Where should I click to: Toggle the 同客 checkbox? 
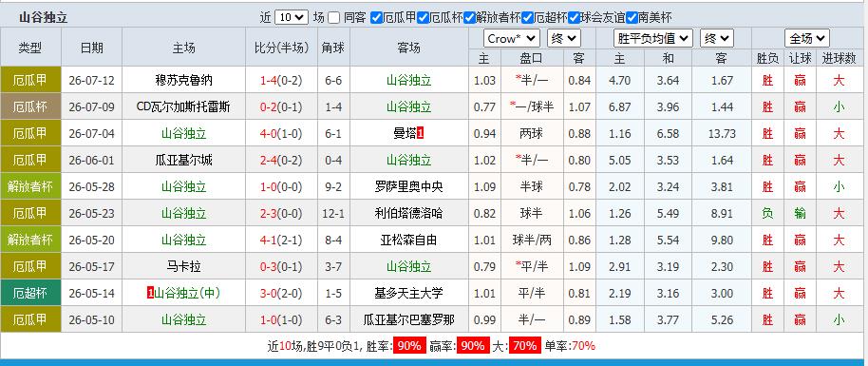(333, 18)
